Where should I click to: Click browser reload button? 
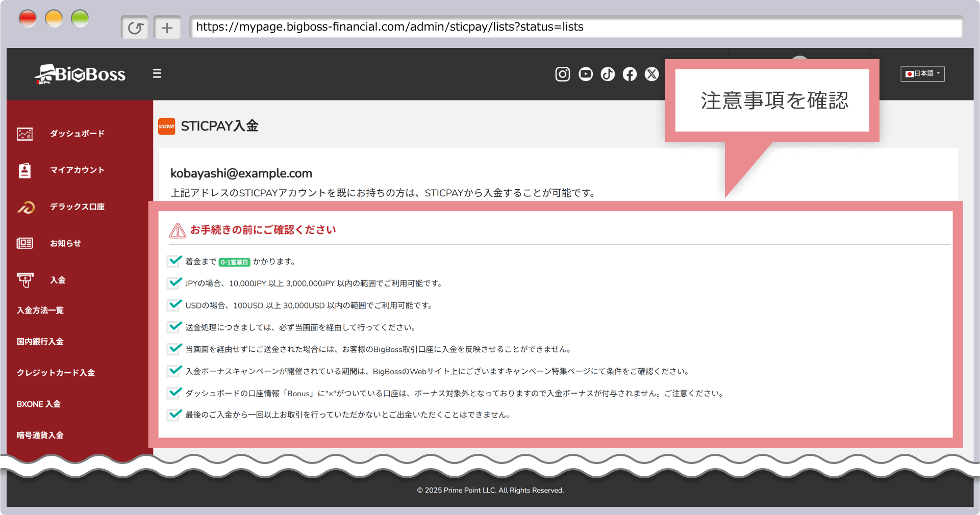coord(135,28)
